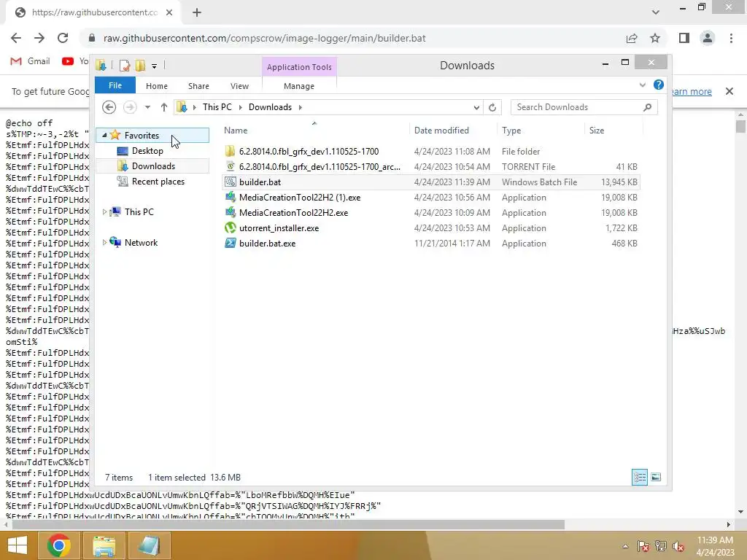
Task: Open Explorer help question mark icon
Action: point(659,85)
